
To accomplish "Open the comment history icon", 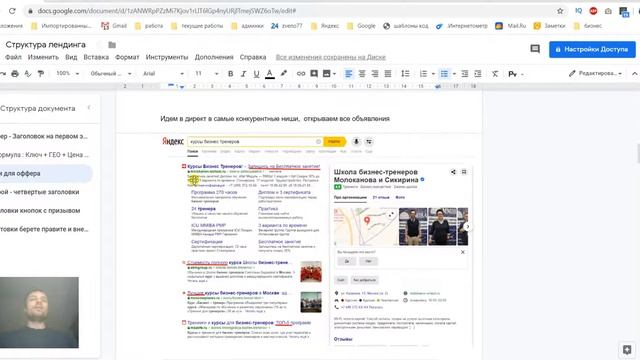I will [535, 49].
